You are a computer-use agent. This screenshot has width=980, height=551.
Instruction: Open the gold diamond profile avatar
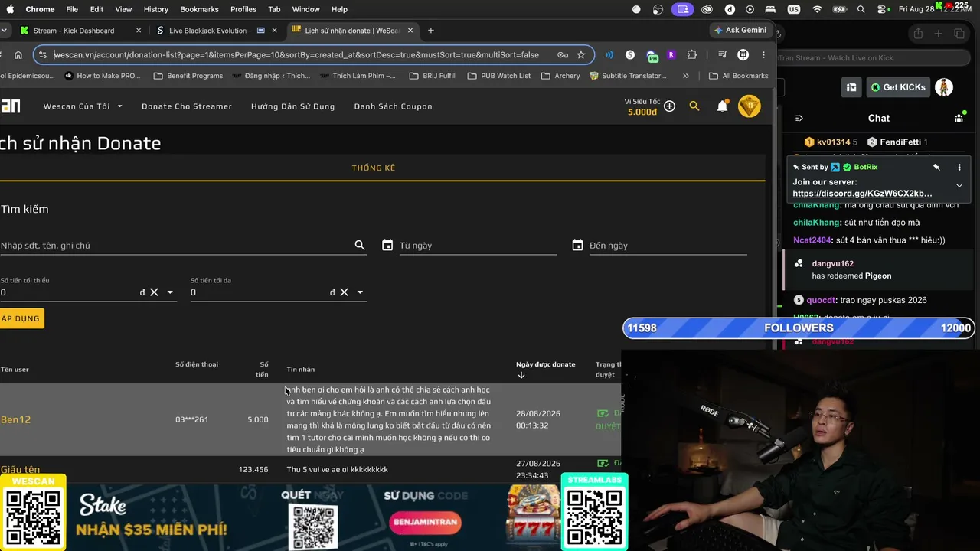749,106
